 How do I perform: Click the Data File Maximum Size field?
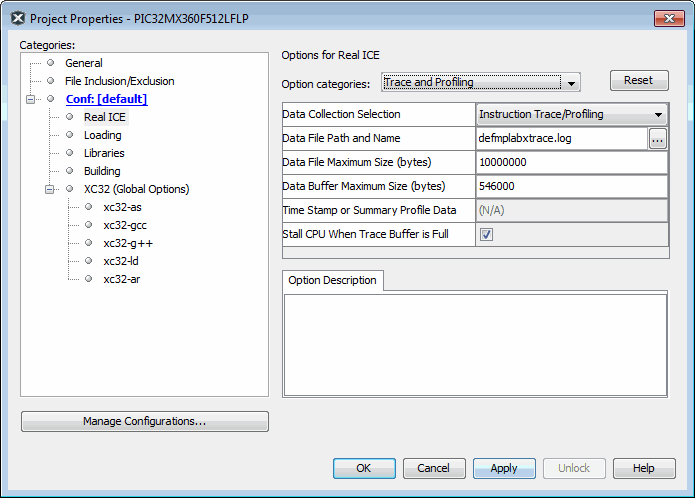tap(571, 162)
